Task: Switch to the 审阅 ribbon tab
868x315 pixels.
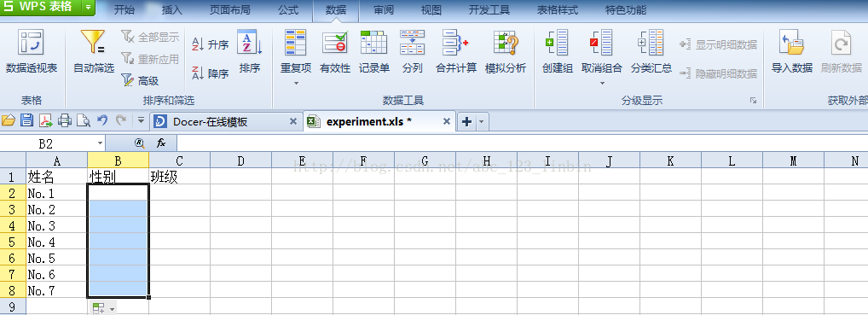Action: [384, 10]
